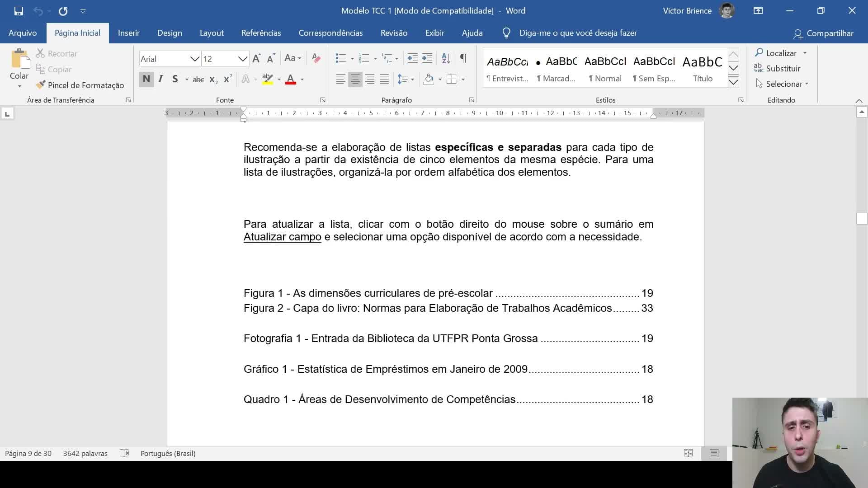Image resolution: width=868 pixels, height=488 pixels.
Task: Switch to the Referências tab
Action: (261, 33)
